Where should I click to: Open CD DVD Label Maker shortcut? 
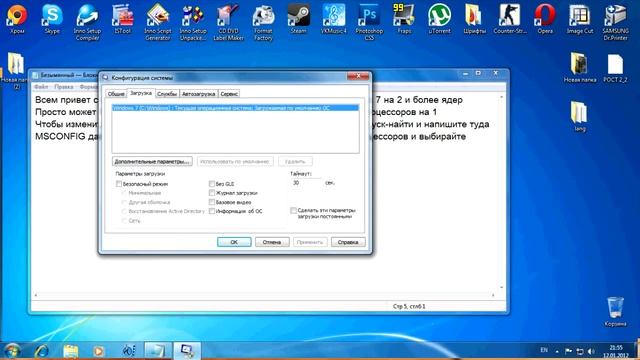228,22
